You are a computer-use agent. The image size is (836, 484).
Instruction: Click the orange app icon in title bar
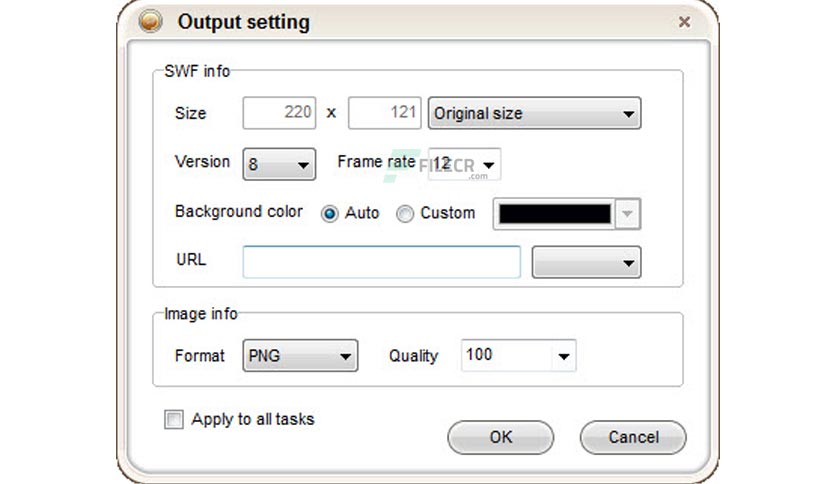150,21
